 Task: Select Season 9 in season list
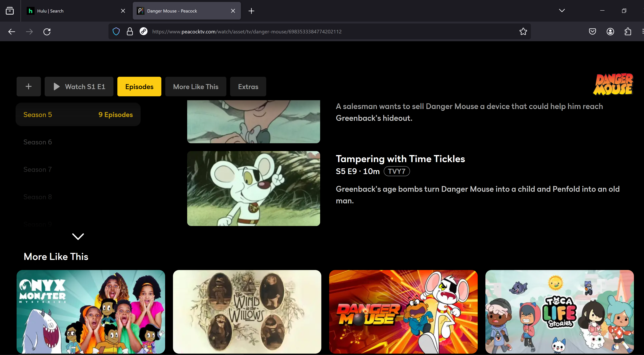click(x=37, y=224)
